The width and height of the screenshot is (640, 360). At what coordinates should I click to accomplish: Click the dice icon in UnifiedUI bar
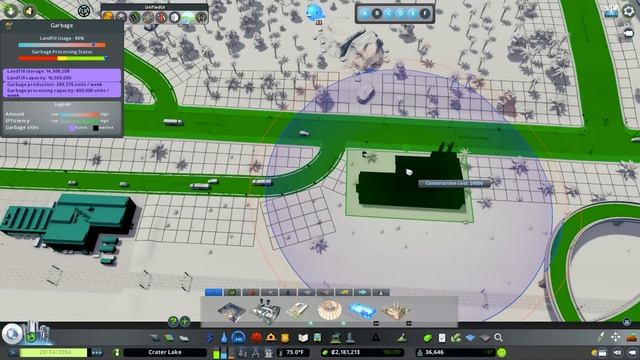[x=174, y=17]
